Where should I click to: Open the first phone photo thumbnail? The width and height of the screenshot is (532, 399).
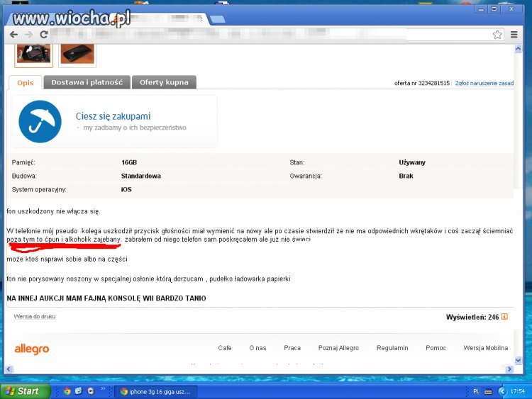pyautogui.click(x=33, y=55)
